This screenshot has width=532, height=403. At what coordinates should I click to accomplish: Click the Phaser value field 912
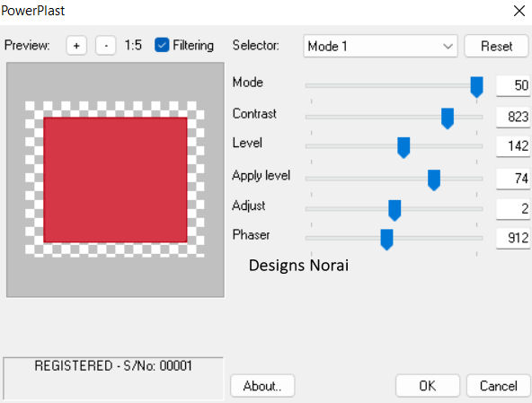(x=513, y=238)
